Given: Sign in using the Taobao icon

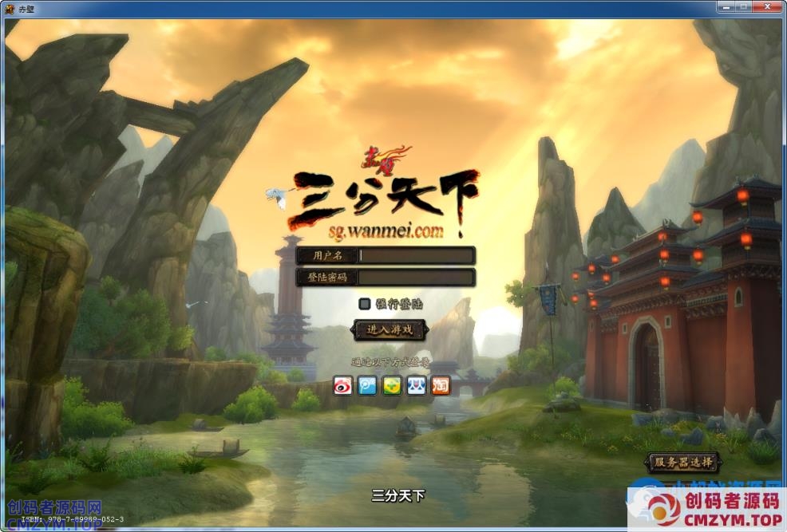Looking at the screenshot, I should 441,386.
